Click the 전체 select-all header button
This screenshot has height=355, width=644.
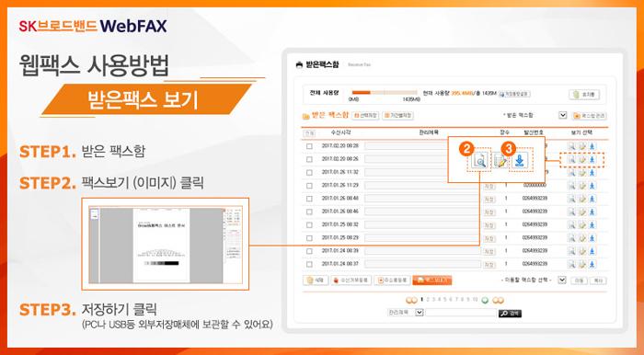click(309, 133)
